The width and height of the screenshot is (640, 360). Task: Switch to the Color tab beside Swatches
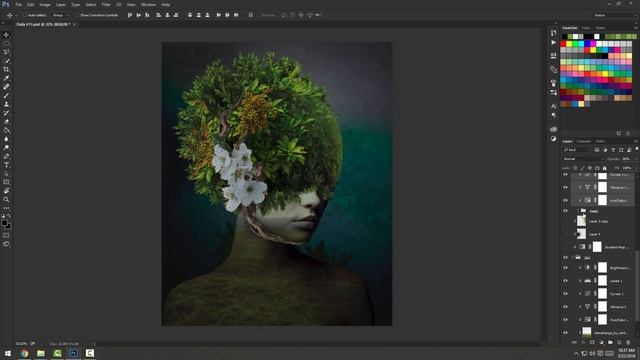(x=586, y=28)
